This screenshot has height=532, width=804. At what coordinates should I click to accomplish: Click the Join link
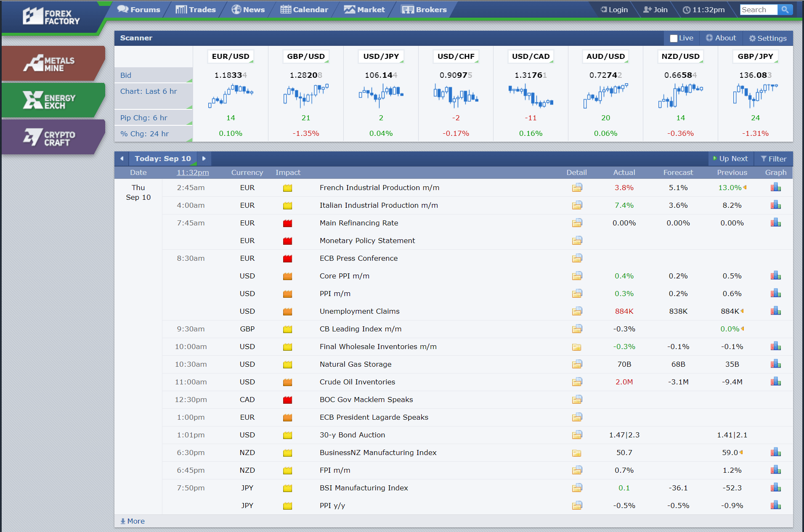[x=655, y=10]
